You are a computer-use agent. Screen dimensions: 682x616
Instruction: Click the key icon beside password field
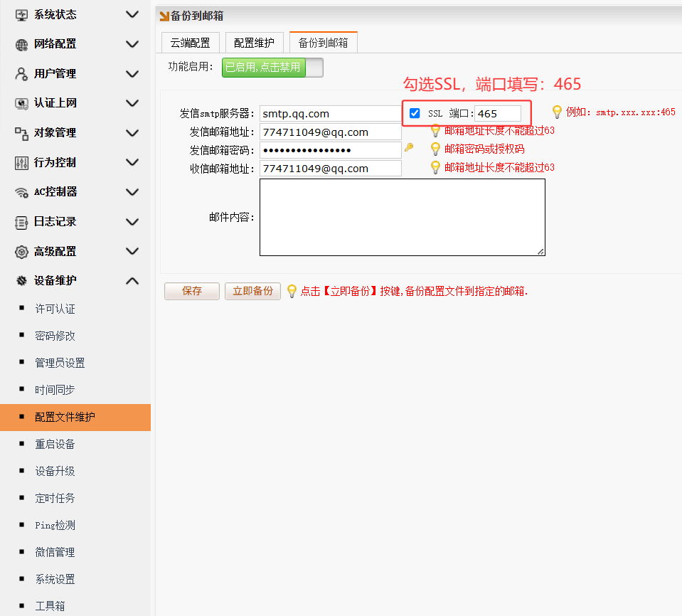(x=409, y=147)
